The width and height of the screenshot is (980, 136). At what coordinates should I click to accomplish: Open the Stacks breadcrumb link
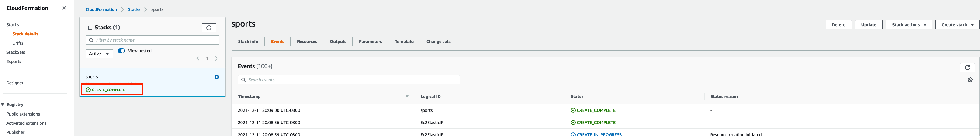134,9
